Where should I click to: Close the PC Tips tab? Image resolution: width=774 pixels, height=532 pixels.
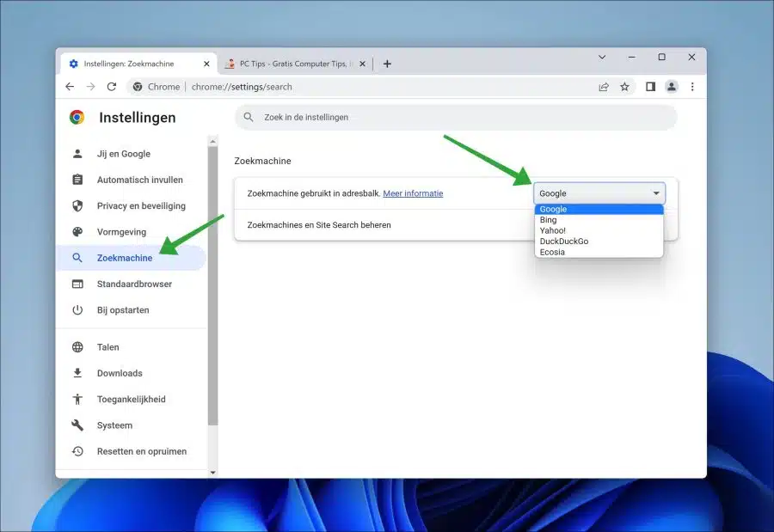(362, 64)
